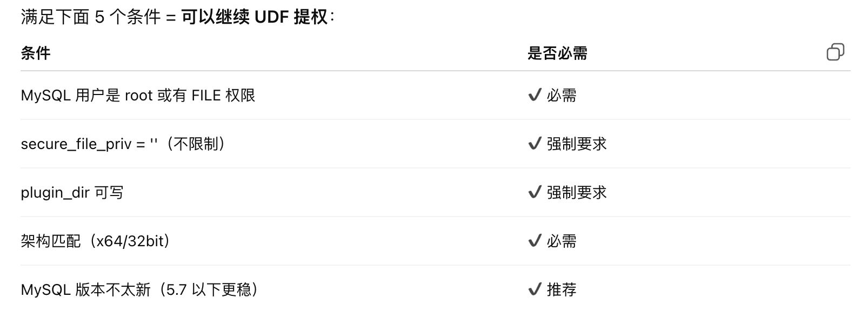Click checkmark in plugin_dir 可写 row
The width and height of the screenshot is (868, 324).
coord(535,193)
